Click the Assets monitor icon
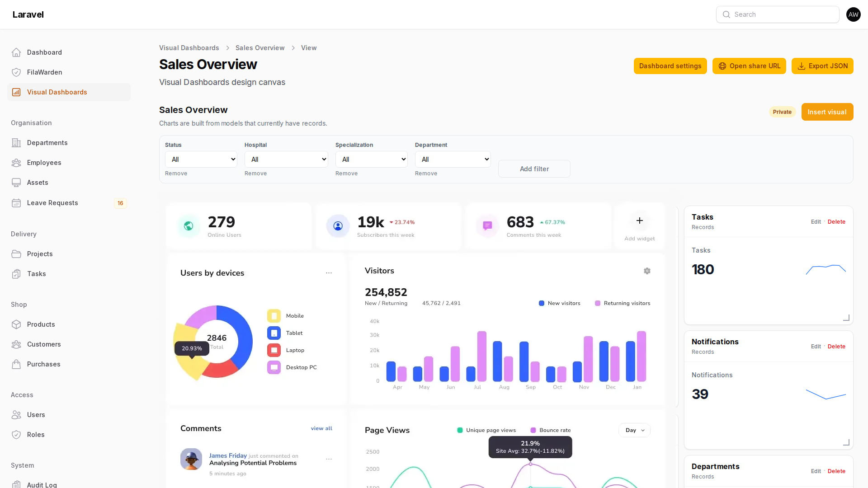 [16, 183]
